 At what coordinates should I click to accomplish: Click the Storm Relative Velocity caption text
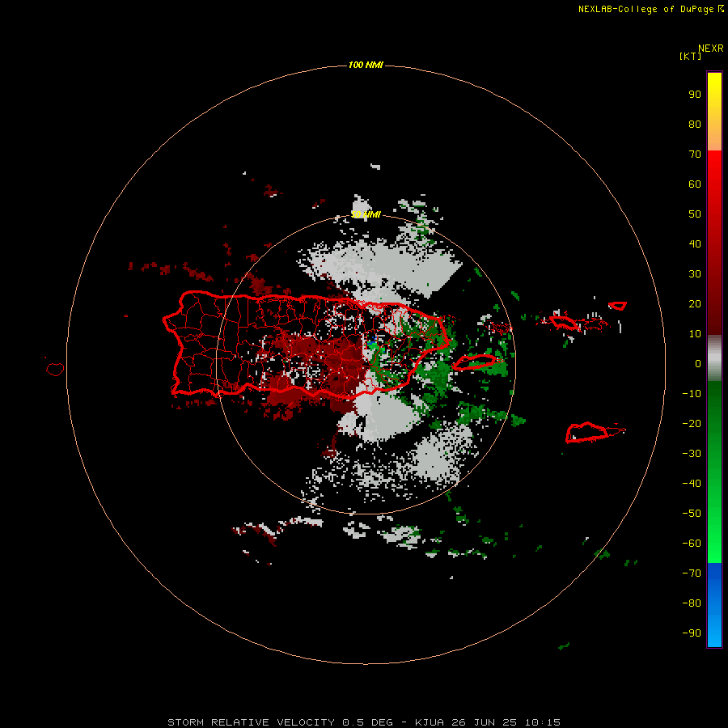(x=364, y=722)
